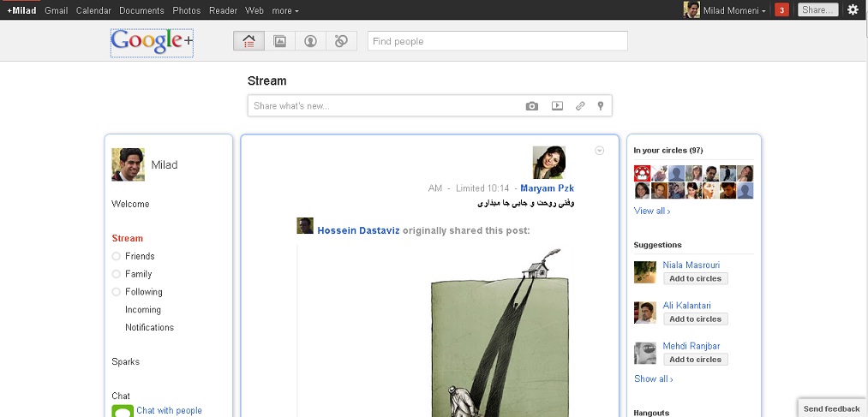Click the green chat bubble icon
Screen dimensions: 868x417
click(x=123, y=411)
